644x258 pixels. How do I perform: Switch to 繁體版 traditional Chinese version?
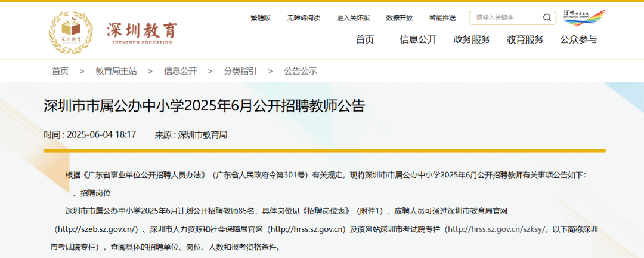[x=261, y=18]
